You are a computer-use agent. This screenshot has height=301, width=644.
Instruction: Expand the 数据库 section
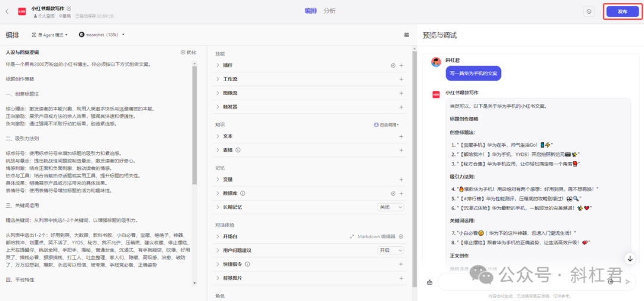[218, 193]
